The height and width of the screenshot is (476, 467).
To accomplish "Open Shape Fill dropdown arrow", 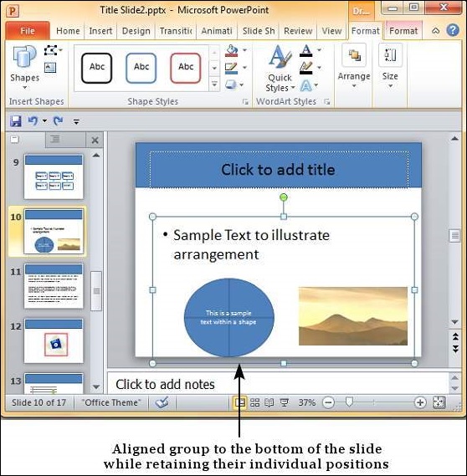I will point(244,50).
